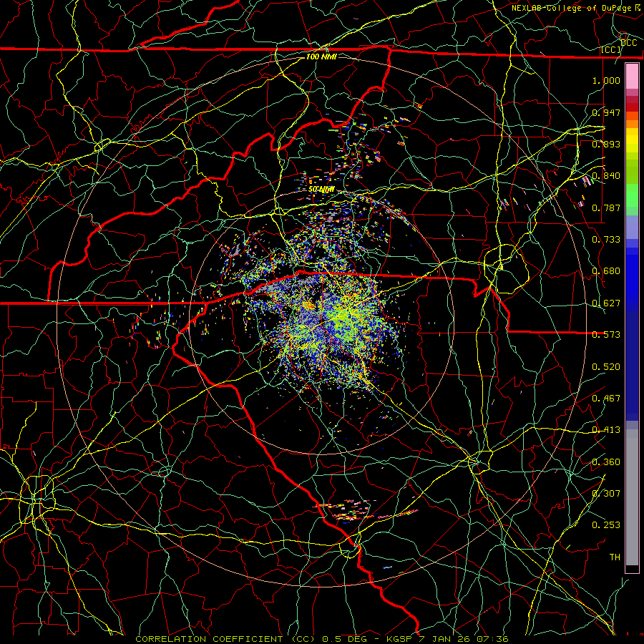
Task: Select the 0.787 scale value
Action: [x=606, y=208]
